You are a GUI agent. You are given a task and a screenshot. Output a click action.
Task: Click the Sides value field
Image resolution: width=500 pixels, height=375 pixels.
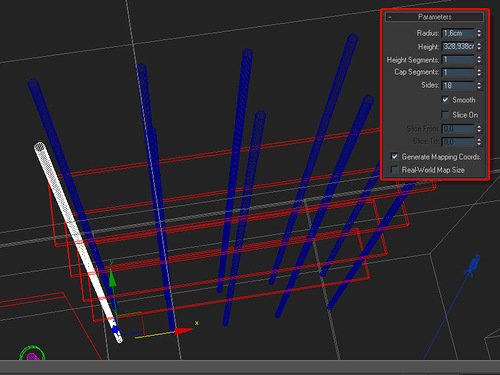tap(458, 86)
